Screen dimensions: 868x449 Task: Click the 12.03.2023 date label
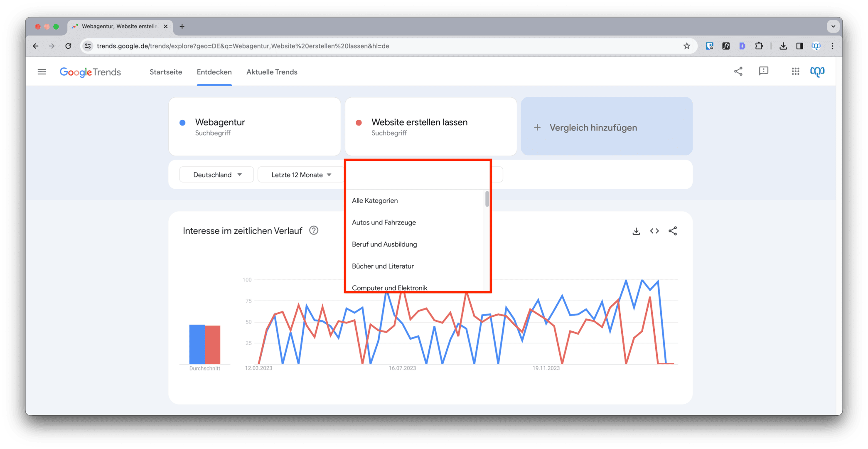258,368
